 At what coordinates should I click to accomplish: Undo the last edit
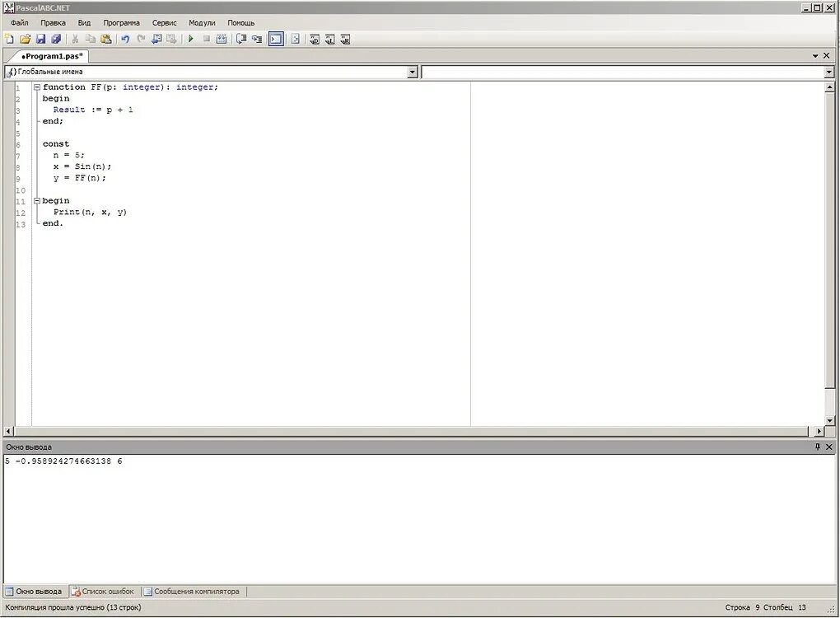pos(125,39)
